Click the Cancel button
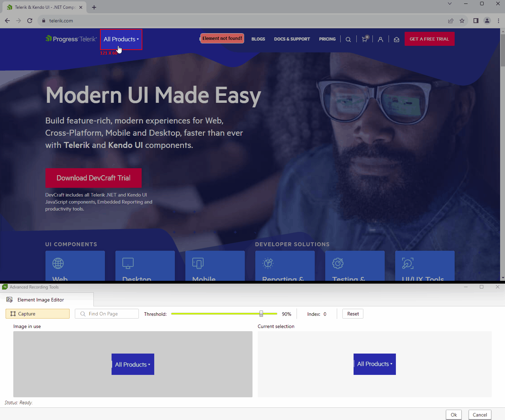The width and height of the screenshot is (505, 420). 480,415
